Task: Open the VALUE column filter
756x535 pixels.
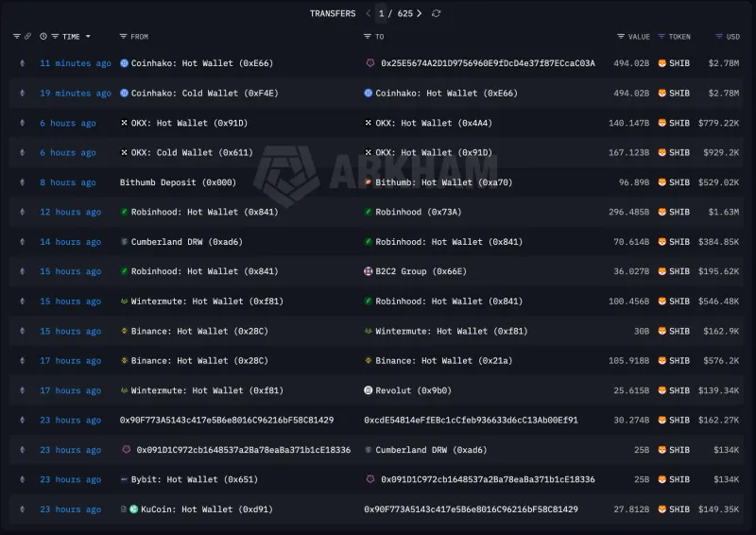Action: (620, 37)
